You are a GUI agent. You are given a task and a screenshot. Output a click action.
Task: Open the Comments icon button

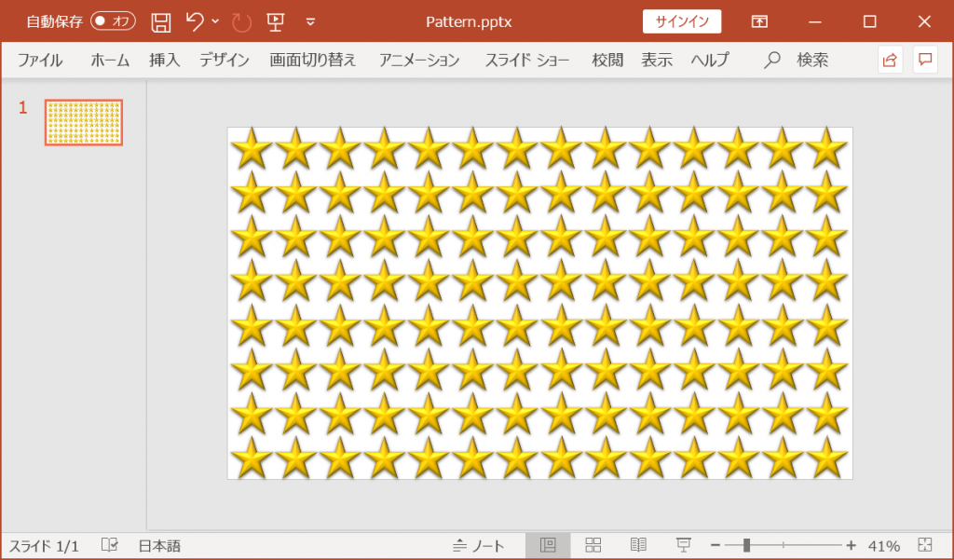pos(925,60)
